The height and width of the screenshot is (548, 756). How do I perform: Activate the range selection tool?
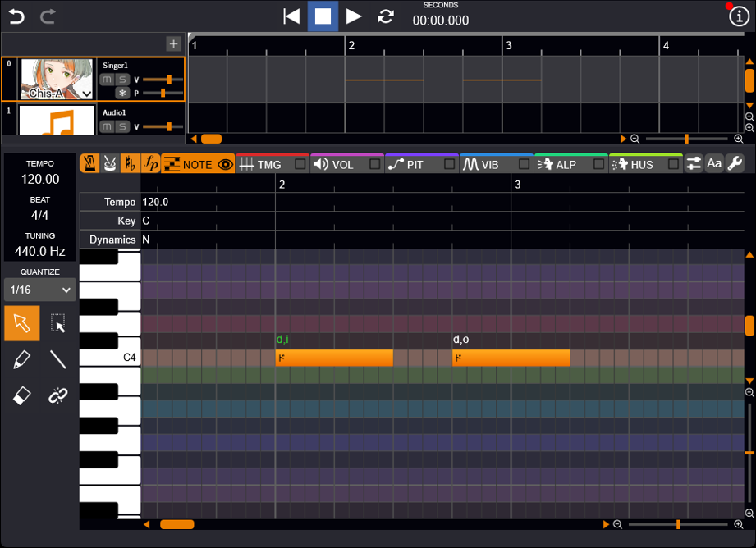pyautogui.click(x=57, y=323)
